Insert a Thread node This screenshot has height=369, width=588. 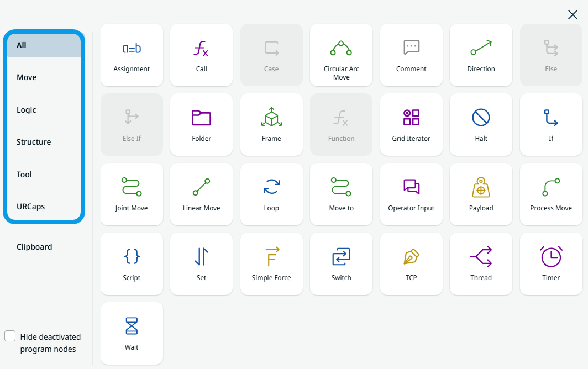(x=481, y=264)
